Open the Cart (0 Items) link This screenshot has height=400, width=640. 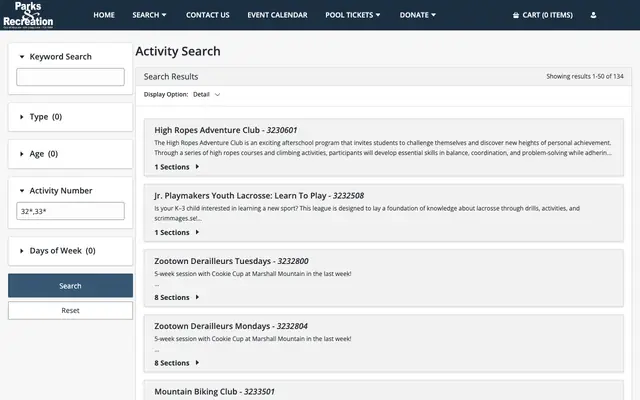click(x=542, y=15)
